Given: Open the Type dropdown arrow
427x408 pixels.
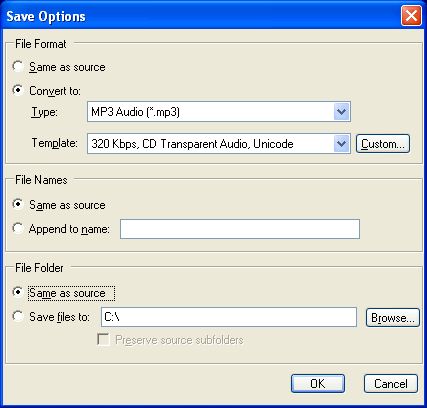Looking at the screenshot, I should 341,112.
